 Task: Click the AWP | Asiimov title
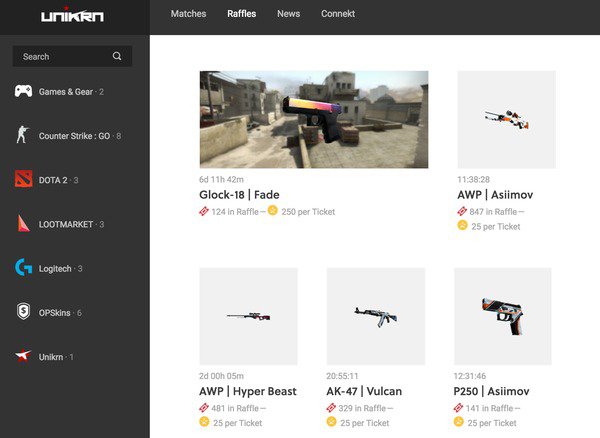tap(495, 195)
